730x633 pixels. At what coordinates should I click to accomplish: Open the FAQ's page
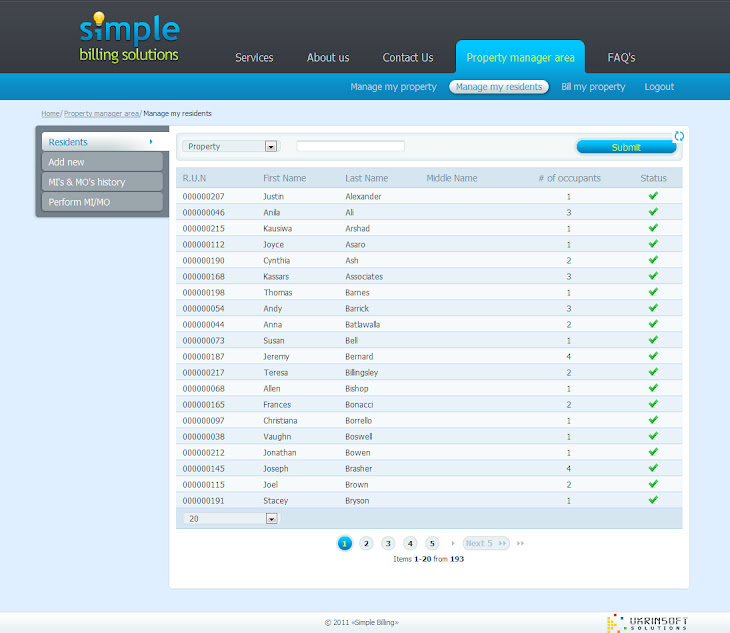click(621, 58)
